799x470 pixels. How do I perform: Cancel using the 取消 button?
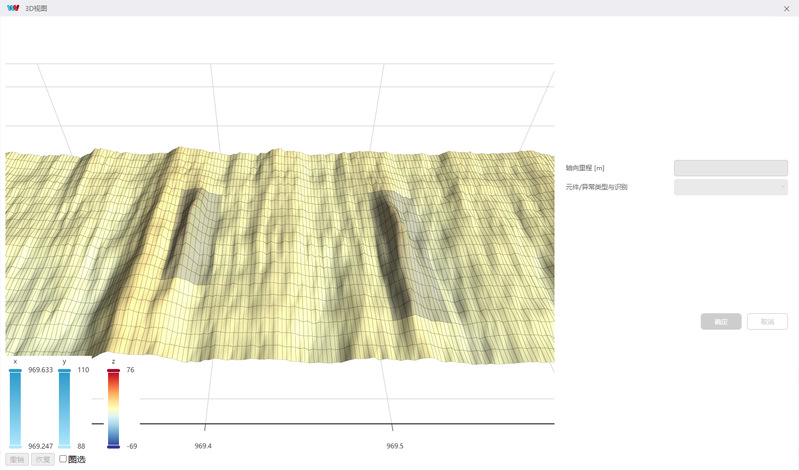click(x=767, y=322)
